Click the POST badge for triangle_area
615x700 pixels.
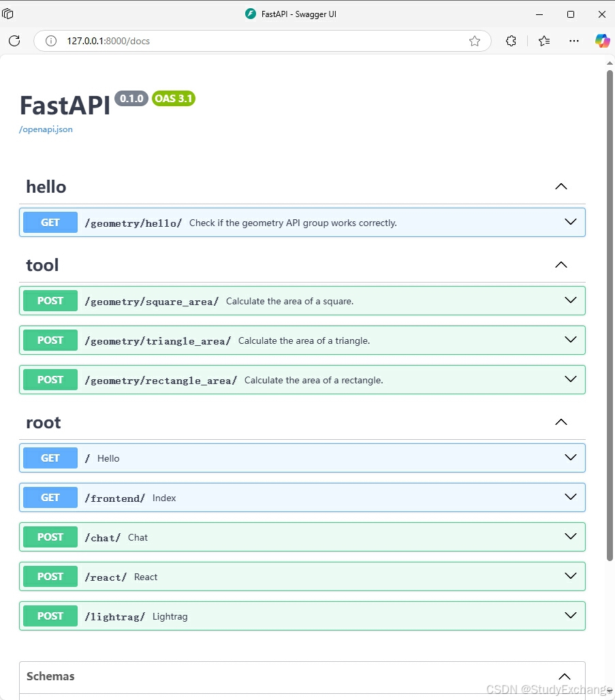[50, 340]
